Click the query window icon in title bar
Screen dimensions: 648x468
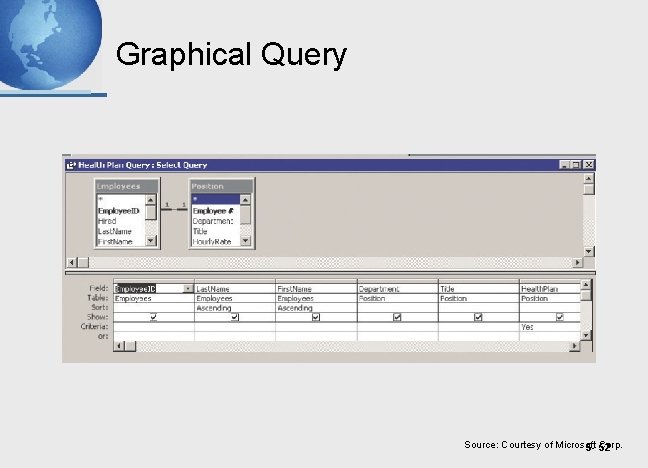click(71, 165)
